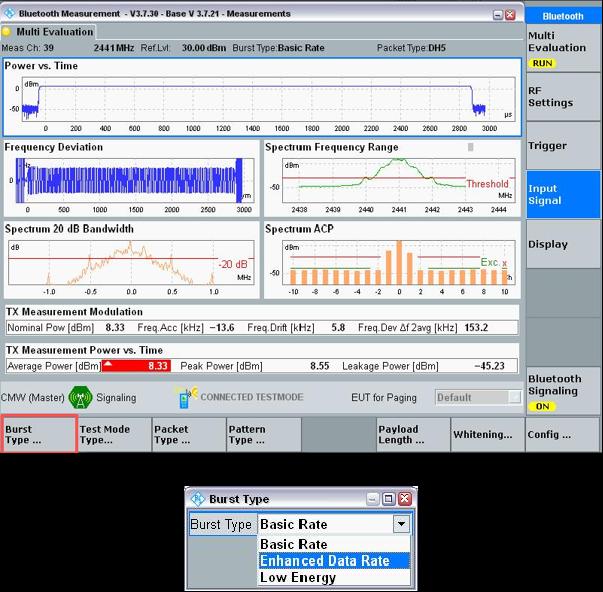603x592 pixels.
Task: Click the Peak Power value 8.55
Action: [x=320, y=365]
